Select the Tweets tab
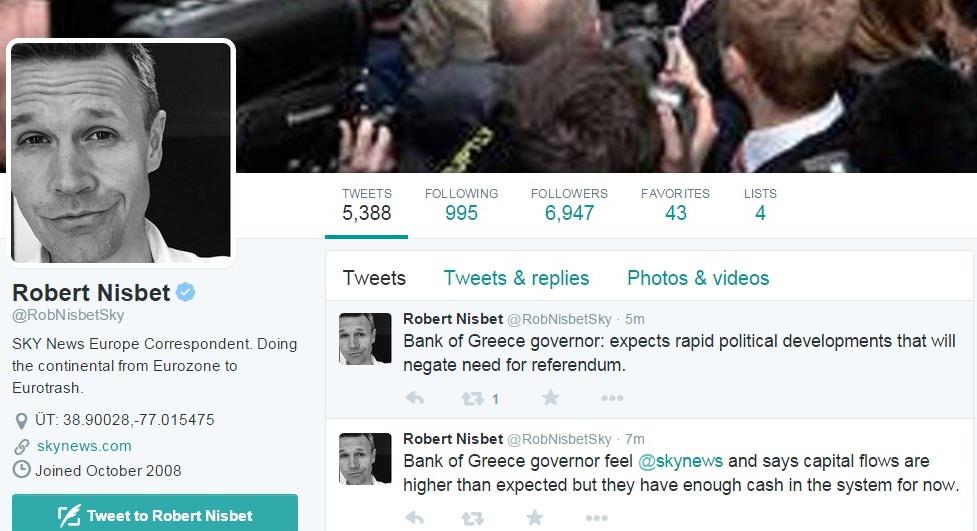This screenshot has width=977, height=531. (x=374, y=278)
